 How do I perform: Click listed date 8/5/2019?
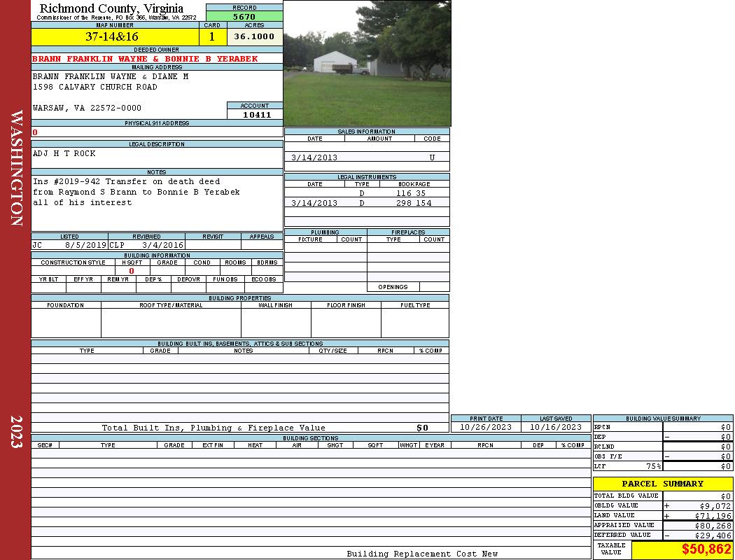click(86, 245)
